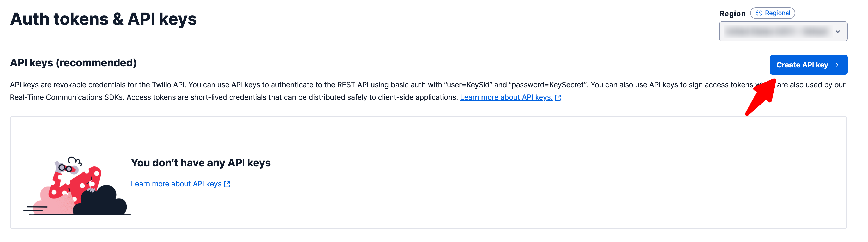
Task: Click the globe icon in the Regional badge
Action: (x=758, y=13)
